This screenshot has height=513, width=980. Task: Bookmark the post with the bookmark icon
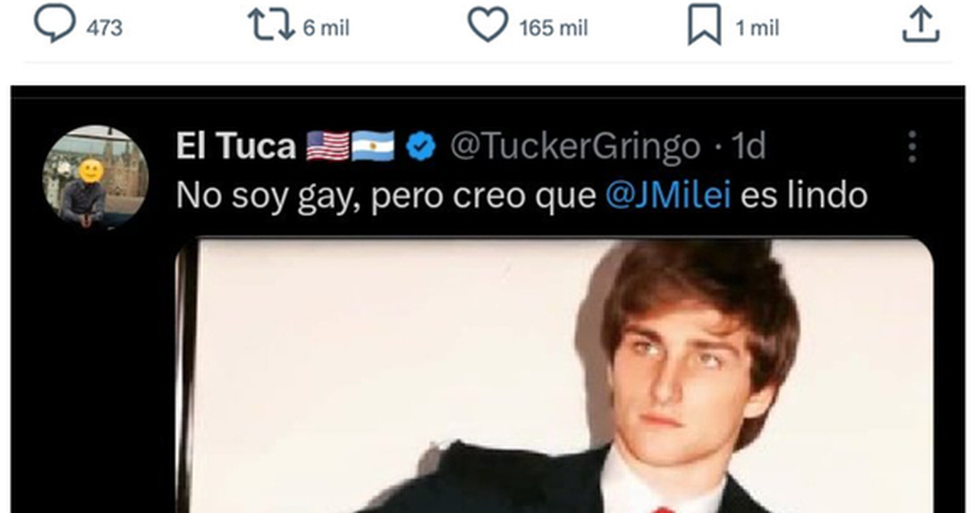tap(704, 24)
